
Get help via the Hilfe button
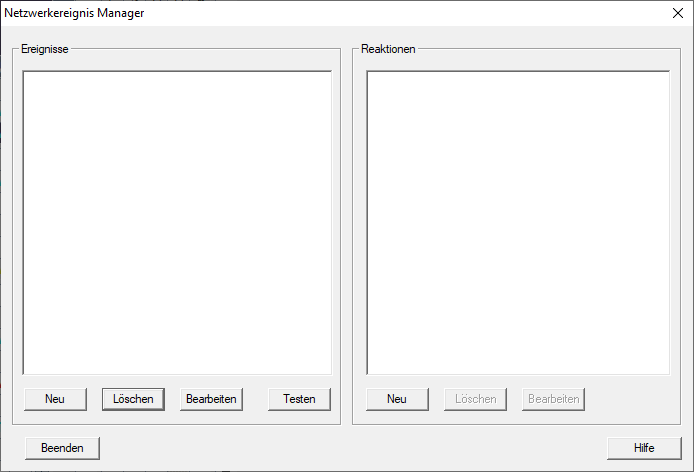[644, 447]
